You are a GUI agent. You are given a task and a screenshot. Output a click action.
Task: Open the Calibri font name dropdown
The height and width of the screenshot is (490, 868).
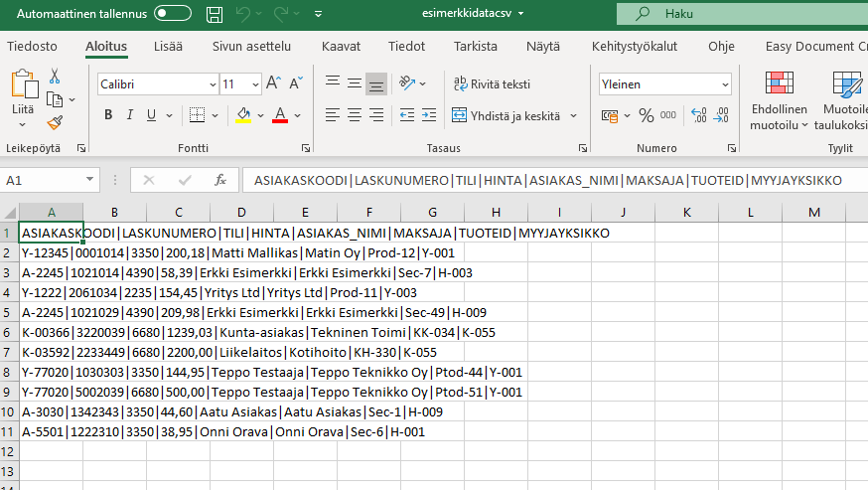(213, 84)
